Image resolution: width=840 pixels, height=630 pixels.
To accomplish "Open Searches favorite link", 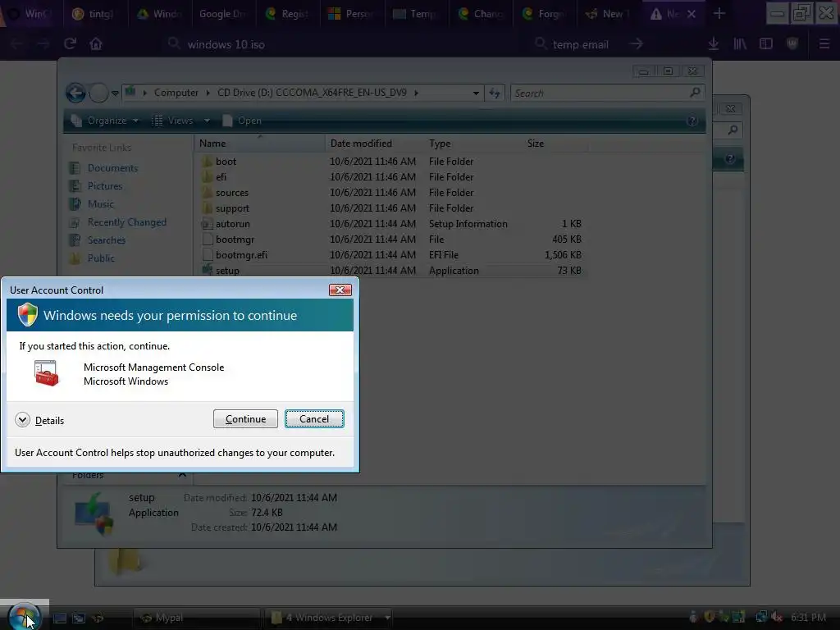I will click(98, 240).
